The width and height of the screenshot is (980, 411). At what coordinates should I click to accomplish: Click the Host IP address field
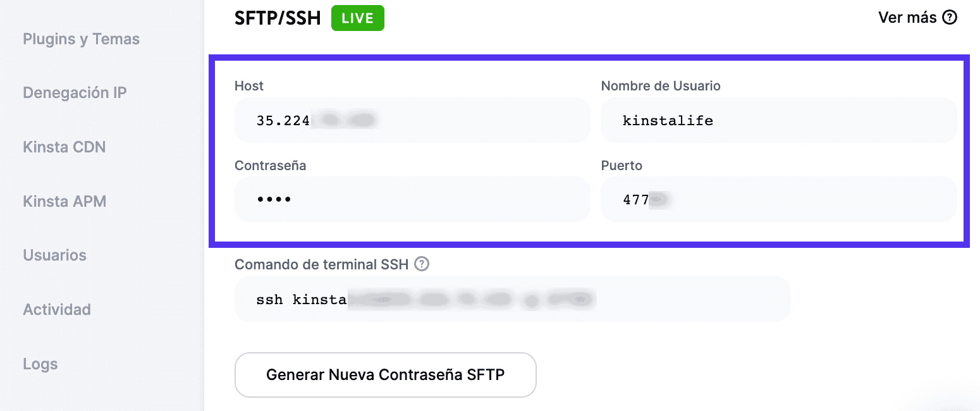412,120
